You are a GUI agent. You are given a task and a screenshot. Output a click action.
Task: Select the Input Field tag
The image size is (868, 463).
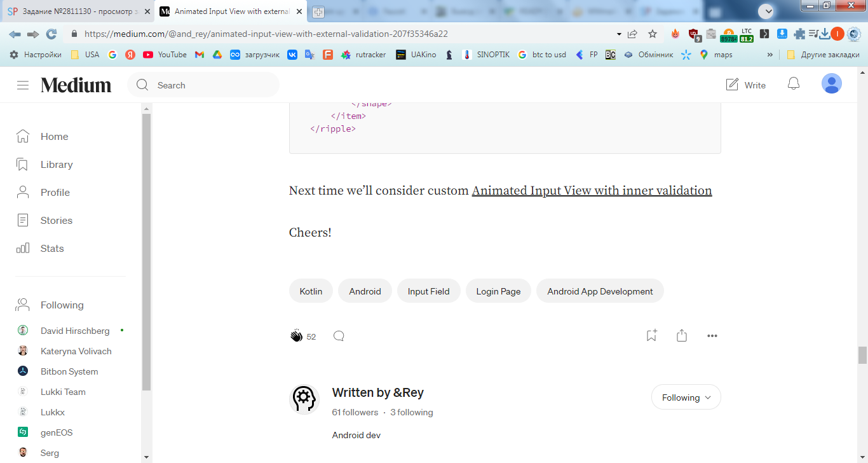(429, 291)
